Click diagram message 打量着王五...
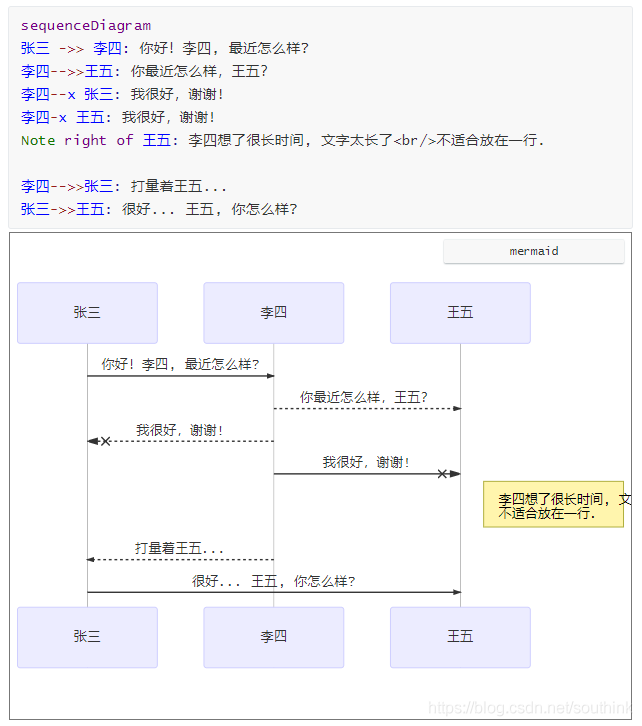Screen dimensions: 642x726 tap(180, 549)
